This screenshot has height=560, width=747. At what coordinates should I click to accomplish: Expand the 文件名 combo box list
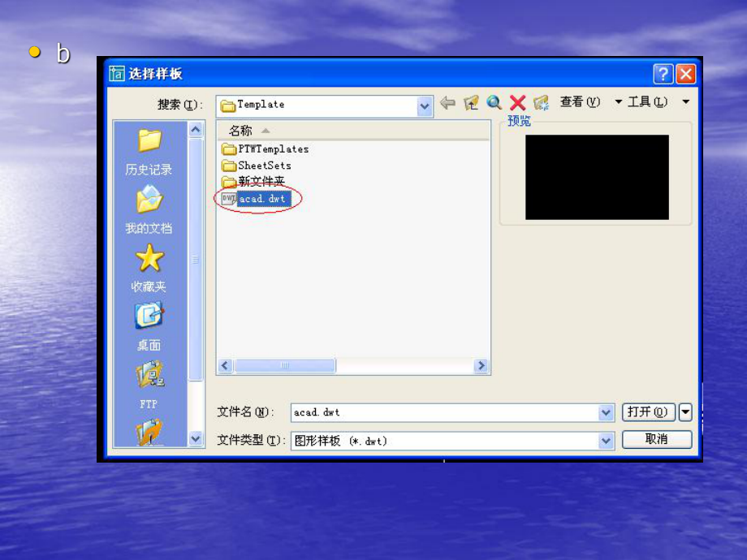606,412
